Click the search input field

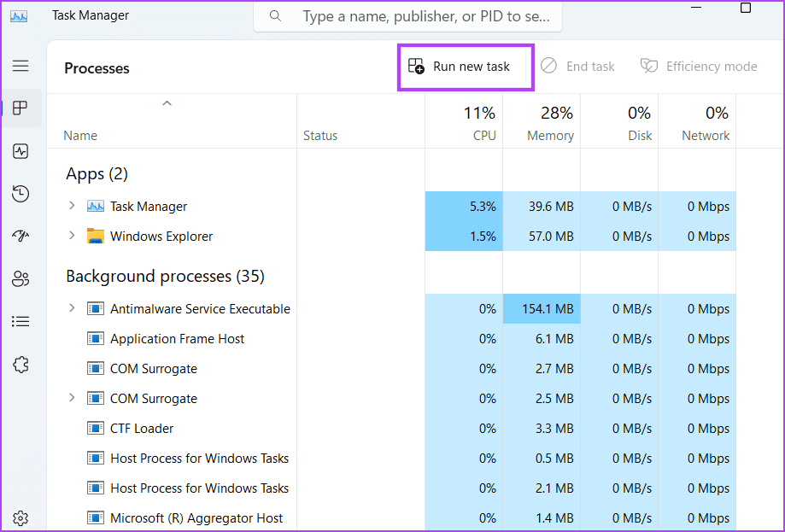click(x=407, y=16)
